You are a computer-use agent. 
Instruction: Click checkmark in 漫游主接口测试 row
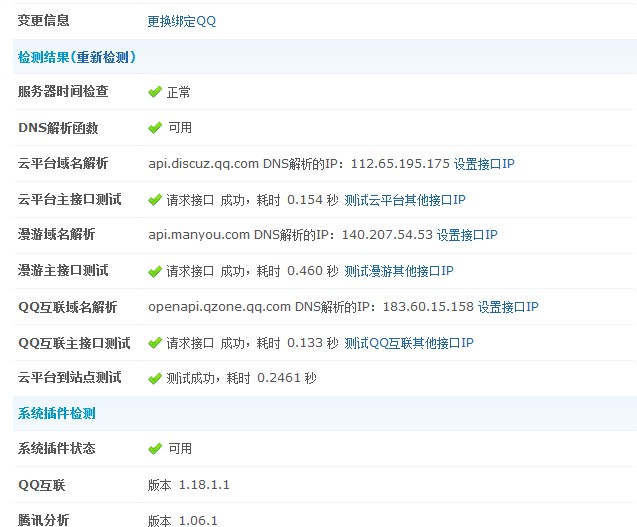click(155, 271)
